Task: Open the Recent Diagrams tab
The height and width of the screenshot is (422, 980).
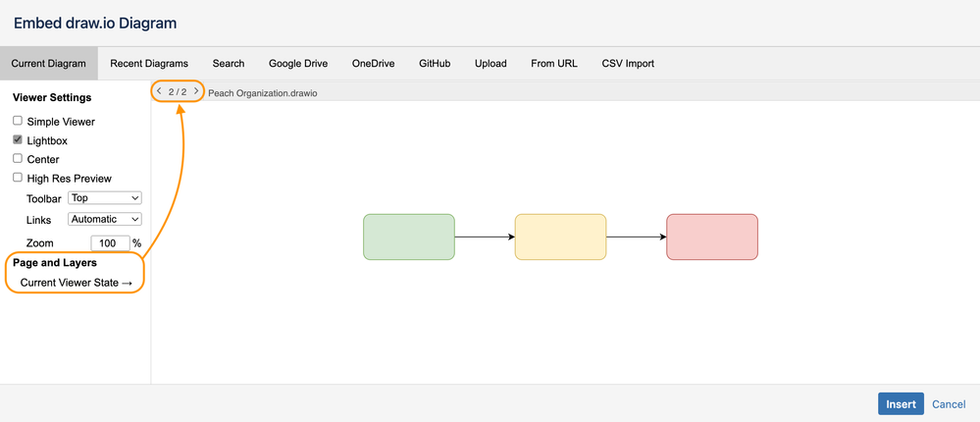Action: pos(149,63)
